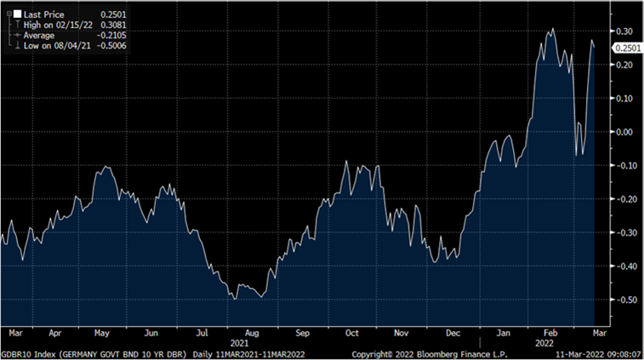Click the Aug label on the time axis
The width and height of the screenshot is (644, 360).
tap(251, 334)
